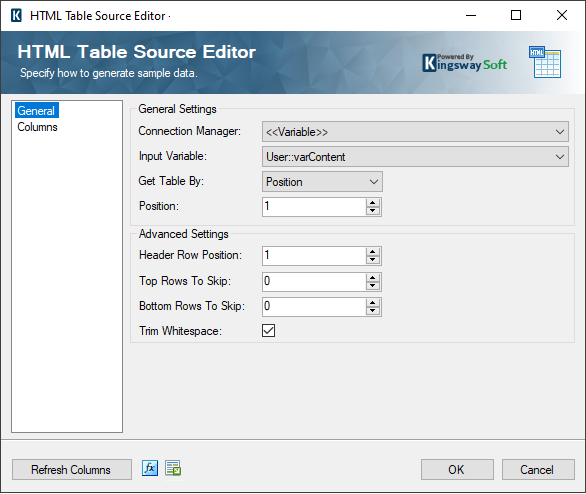Expand the Connection Manager dropdown
The width and height of the screenshot is (586, 494).
point(415,132)
